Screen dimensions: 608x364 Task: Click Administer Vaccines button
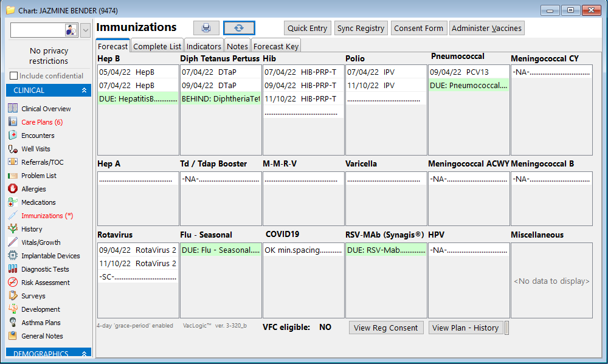[486, 29]
